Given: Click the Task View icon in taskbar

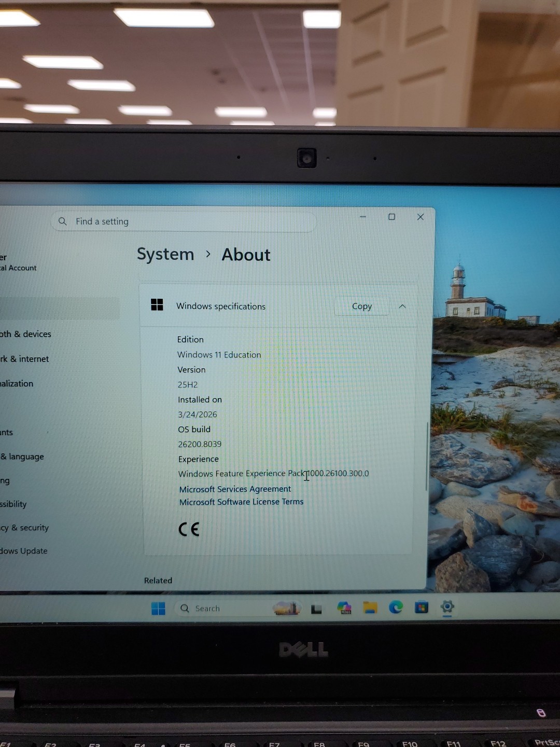Looking at the screenshot, I should pyautogui.click(x=316, y=609).
